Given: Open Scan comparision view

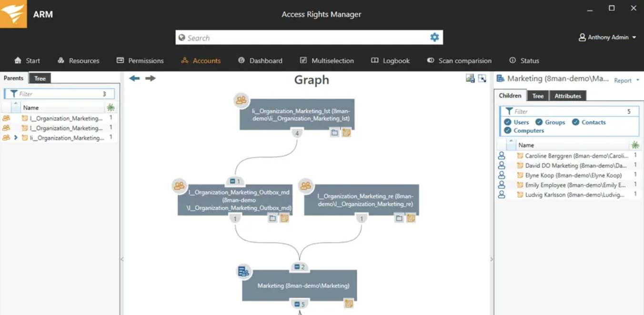Looking at the screenshot, I should (x=459, y=60).
